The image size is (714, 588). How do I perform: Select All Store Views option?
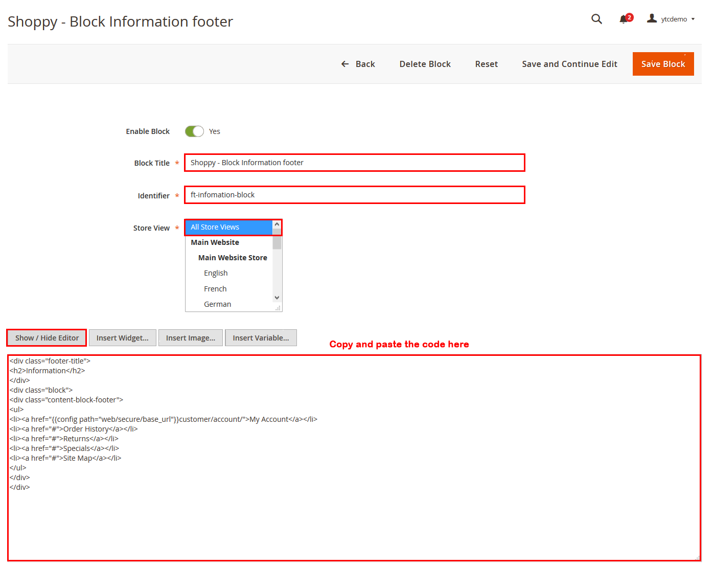tap(229, 227)
